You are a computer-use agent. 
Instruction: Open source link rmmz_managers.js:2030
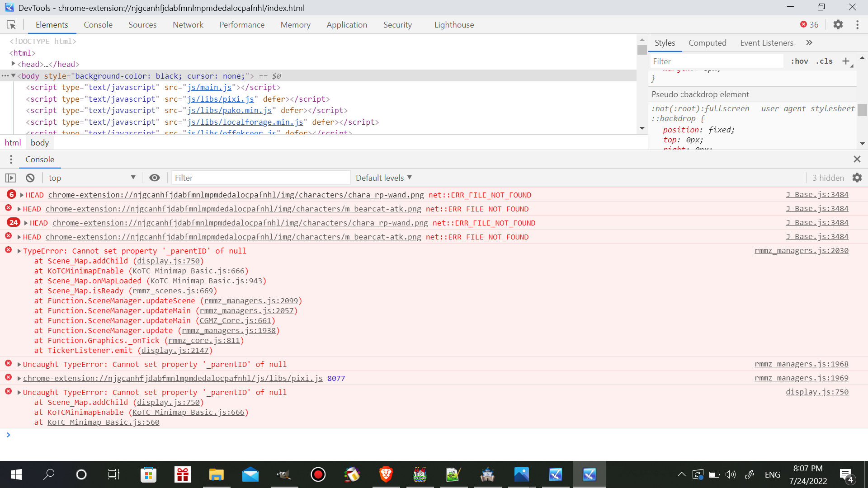pos(802,251)
